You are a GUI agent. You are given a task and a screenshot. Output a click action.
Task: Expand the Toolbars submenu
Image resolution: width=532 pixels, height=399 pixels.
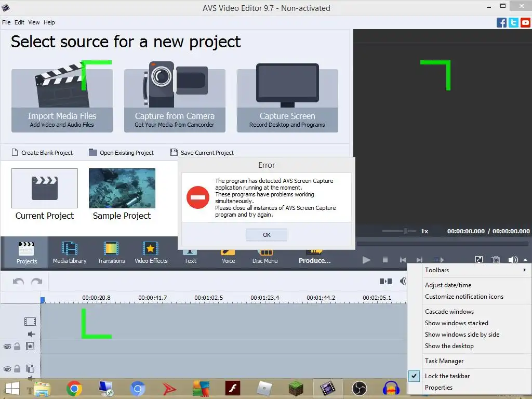(x=469, y=270)
